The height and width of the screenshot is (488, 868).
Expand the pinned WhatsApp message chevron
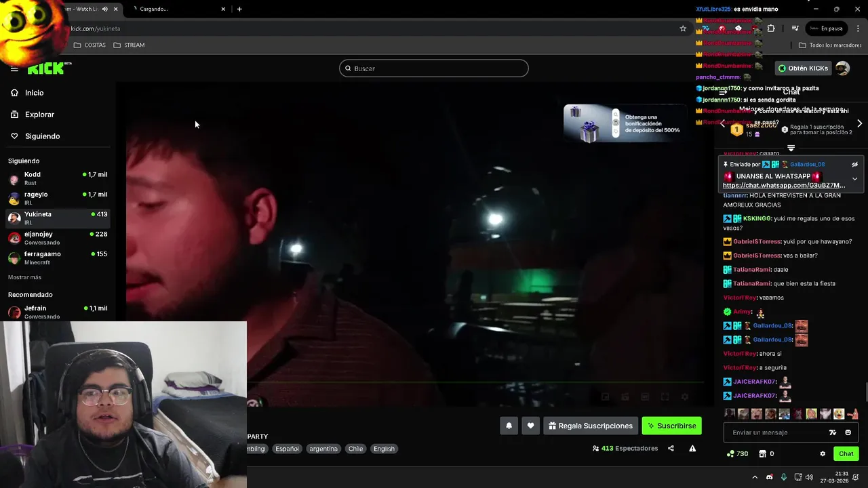[x=854, y=179]
